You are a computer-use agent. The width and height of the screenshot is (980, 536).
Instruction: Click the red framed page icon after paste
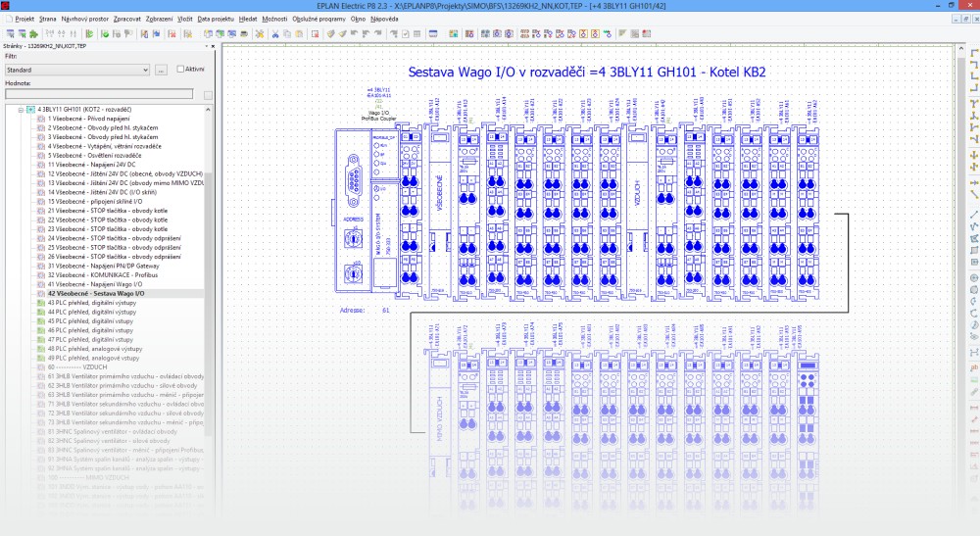coord(315,33)
